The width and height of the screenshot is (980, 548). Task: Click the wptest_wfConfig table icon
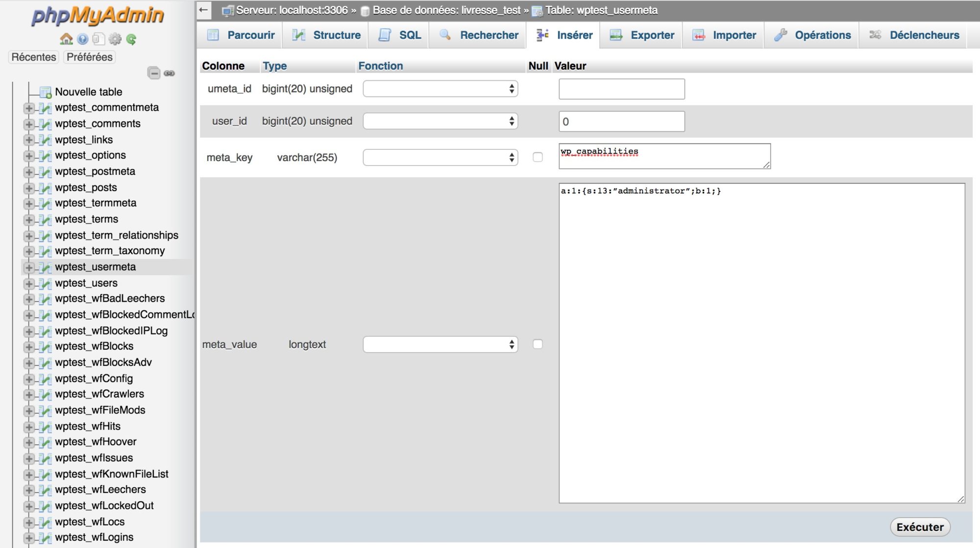[46, 379]
